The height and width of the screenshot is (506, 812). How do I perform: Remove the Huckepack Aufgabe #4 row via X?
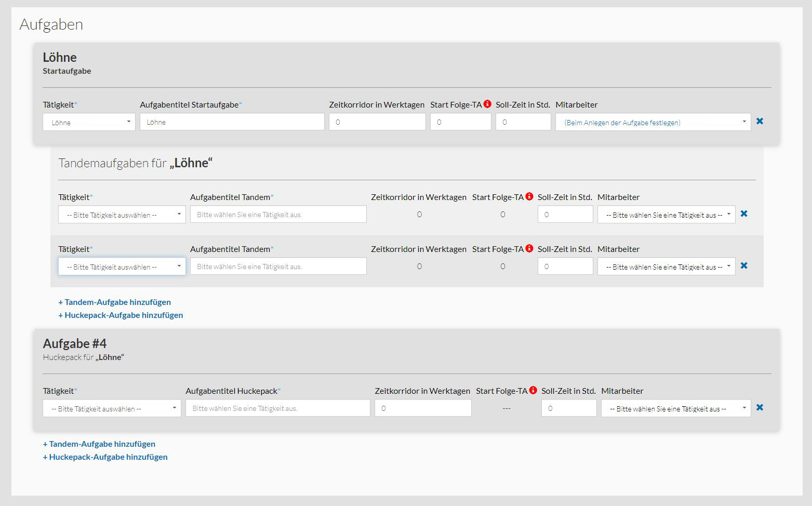point(760,407)
